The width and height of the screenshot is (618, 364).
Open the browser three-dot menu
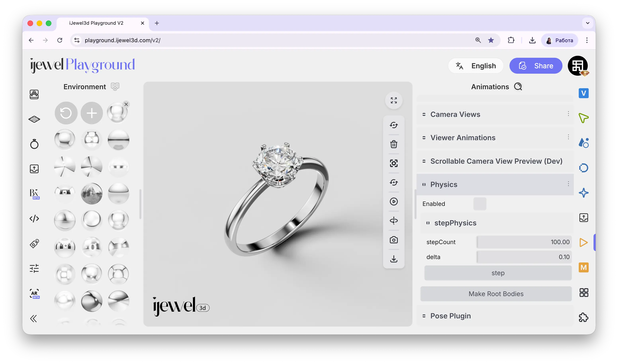(587, 40)
